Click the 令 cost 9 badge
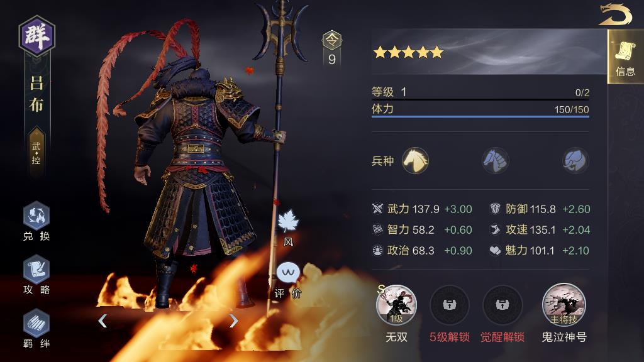Image resolution: width=644 pixels, height=362 pixels. (332, 49)
